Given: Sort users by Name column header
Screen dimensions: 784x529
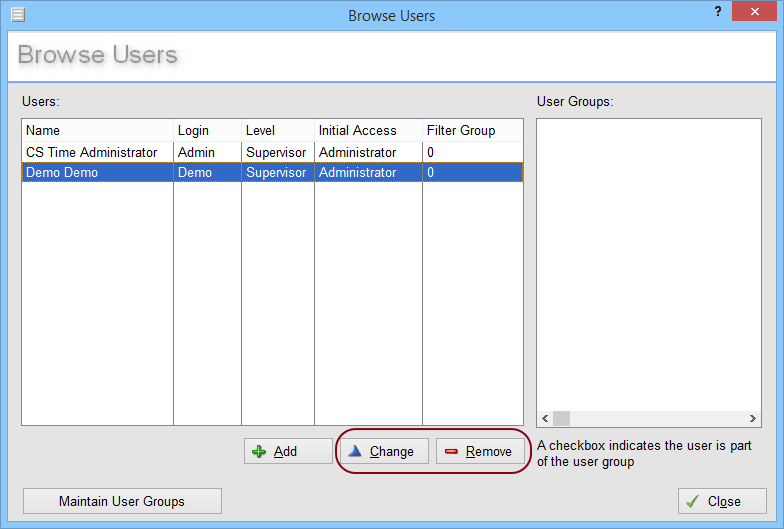Looking at the screenshot, I should [98, 130].
